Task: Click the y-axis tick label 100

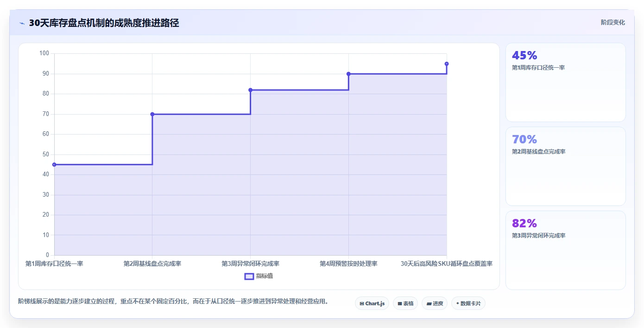Action: pos(44,53)
